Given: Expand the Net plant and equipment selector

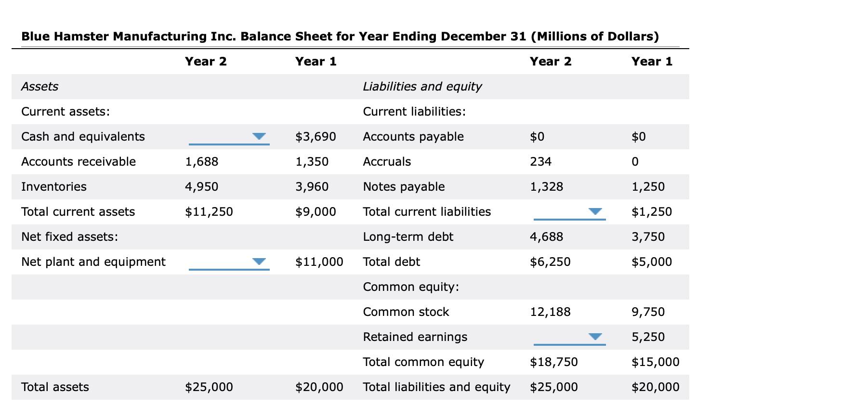Looking at the screenshot, I should pos(259,261).
